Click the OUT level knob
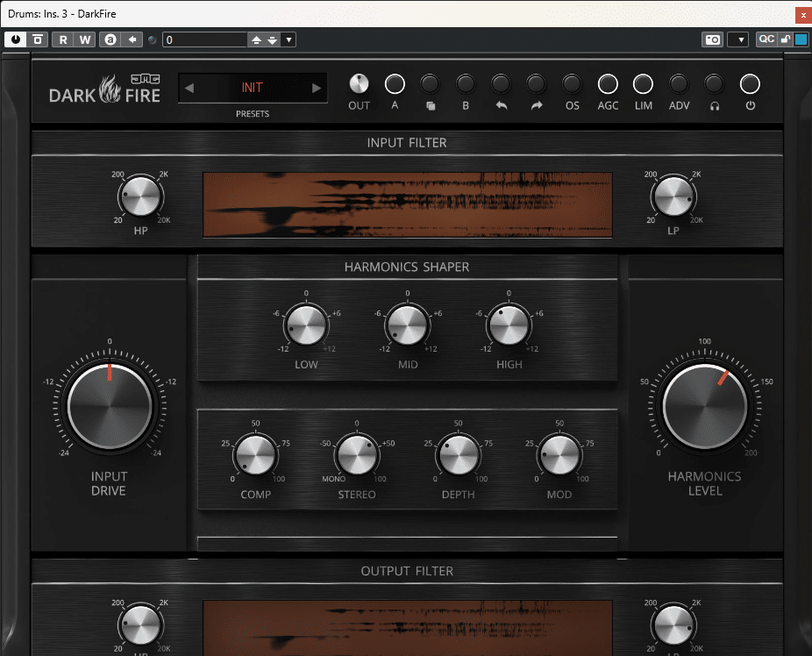812x656 pixels. pyautogui.click(x=359, y=84)
